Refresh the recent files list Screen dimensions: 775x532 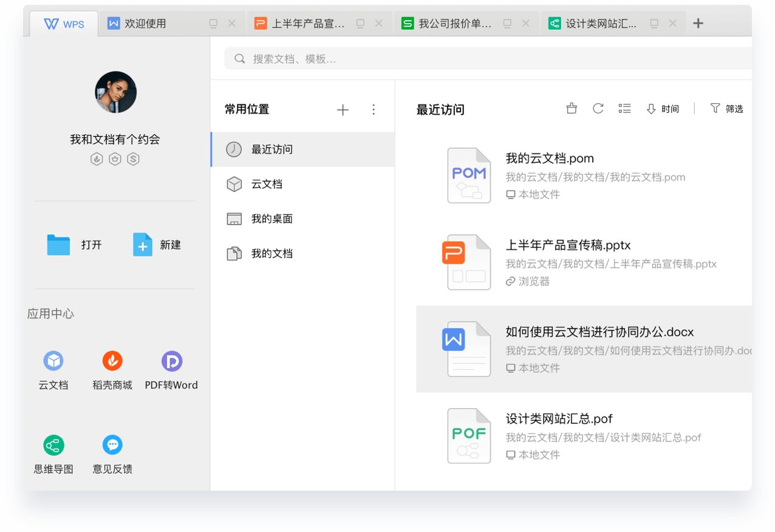[x=598, y=108]
